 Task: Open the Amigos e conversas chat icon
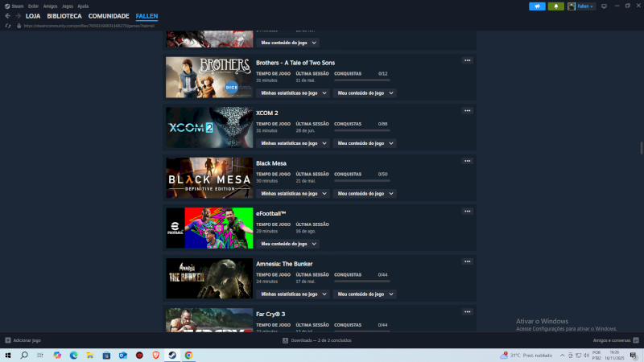[x=636, y=340]
